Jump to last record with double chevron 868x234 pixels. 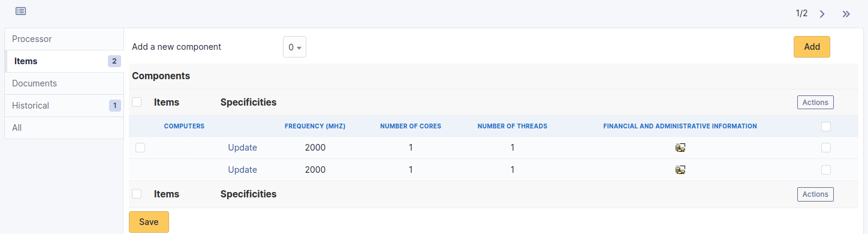tap(846, 14)
